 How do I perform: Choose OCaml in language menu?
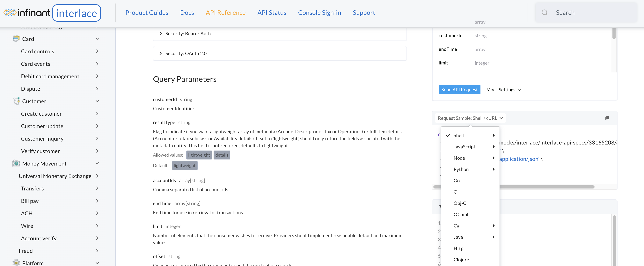(x=461, y=214)
